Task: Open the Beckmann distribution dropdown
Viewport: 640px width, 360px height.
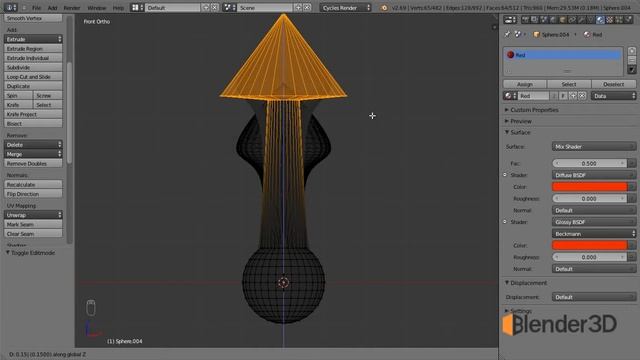Action: coord(594,234)
